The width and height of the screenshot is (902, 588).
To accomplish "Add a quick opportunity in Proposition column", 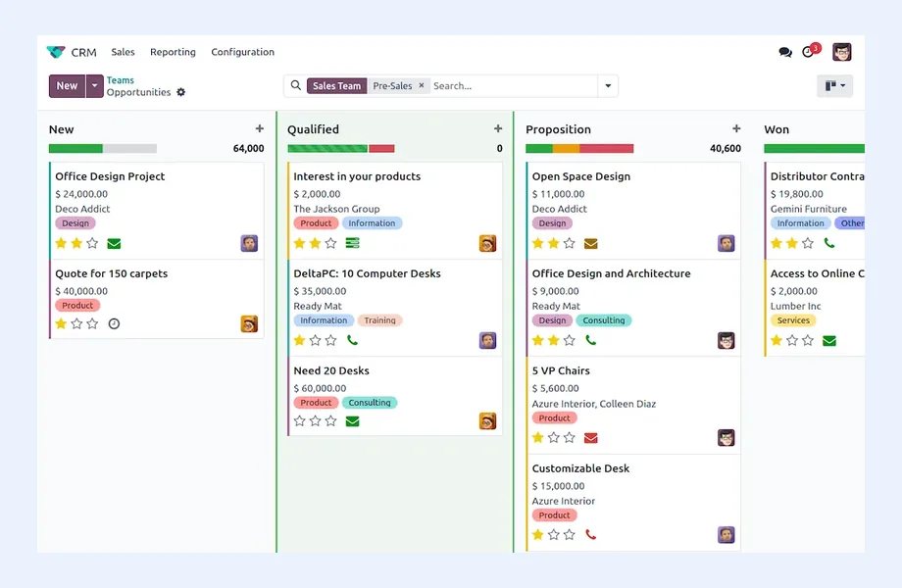I will (736, 128).
